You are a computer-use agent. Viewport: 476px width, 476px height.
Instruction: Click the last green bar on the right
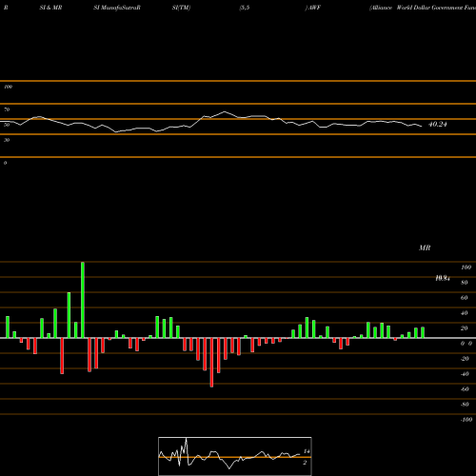click(x=423, y=332)
